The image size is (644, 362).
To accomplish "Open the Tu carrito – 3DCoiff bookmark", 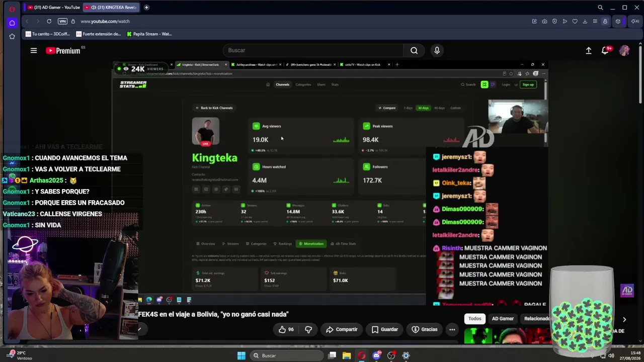I will [x=47, y=34].
